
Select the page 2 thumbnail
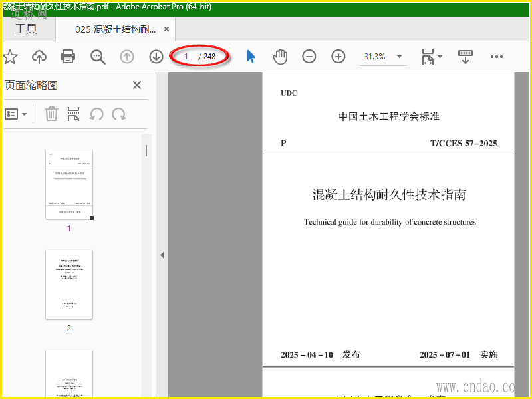(69, 285)
